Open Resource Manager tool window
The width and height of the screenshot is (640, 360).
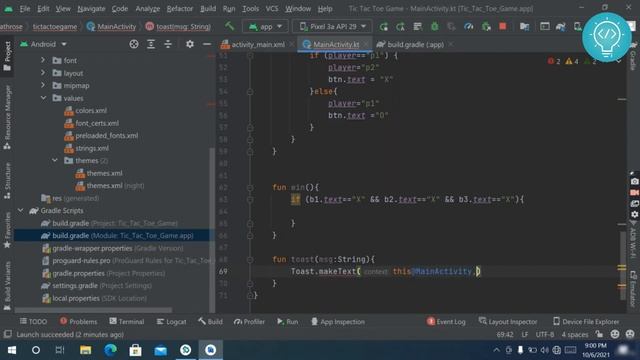[7, 117]
